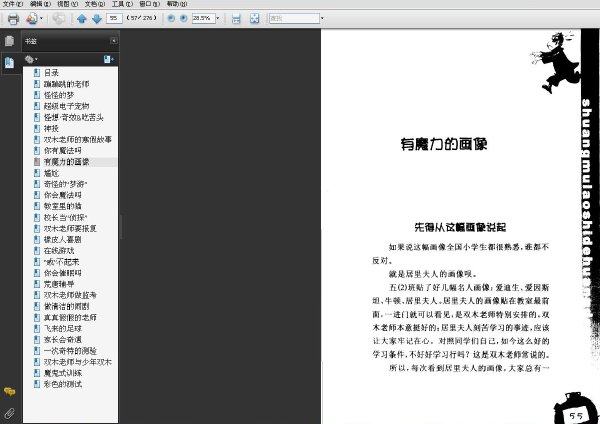Expand the zoom percentage dropdown arrow
The image size is (600, 424).
(x=218, y=18)
